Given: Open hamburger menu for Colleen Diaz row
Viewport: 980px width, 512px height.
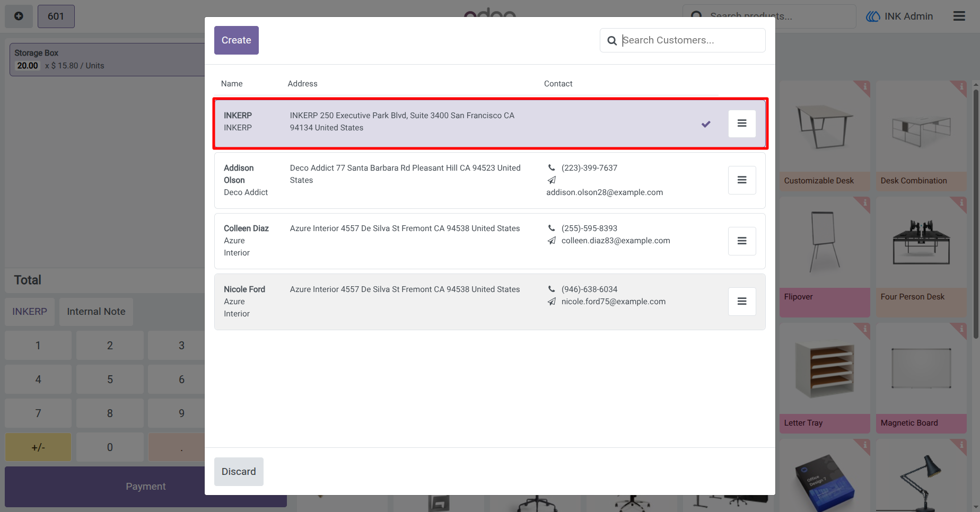Looking at the screenshot, I should (x=742, y=241).
